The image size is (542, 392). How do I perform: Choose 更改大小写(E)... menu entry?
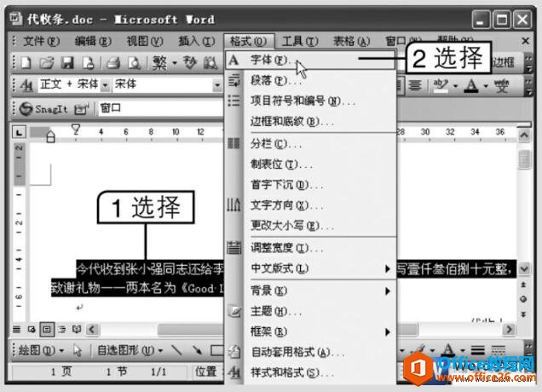click(310, 226)
